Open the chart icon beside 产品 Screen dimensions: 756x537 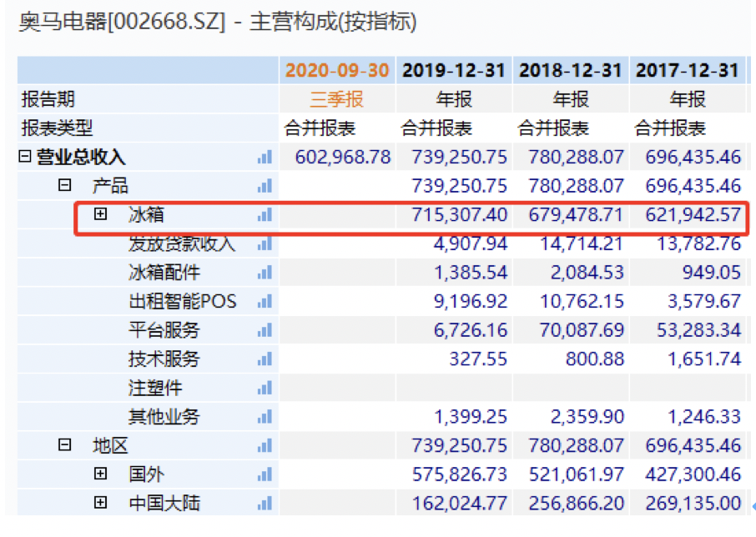265,186
